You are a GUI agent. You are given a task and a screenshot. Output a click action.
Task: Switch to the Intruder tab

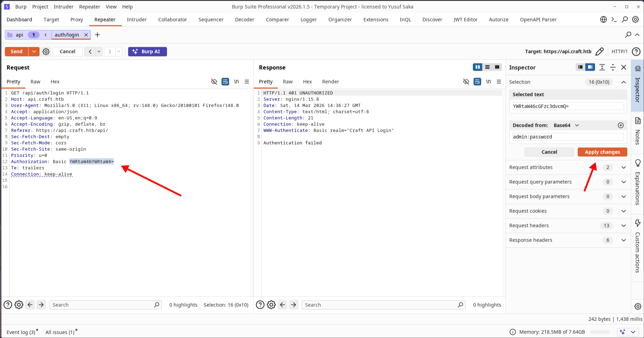click(137, 19)
